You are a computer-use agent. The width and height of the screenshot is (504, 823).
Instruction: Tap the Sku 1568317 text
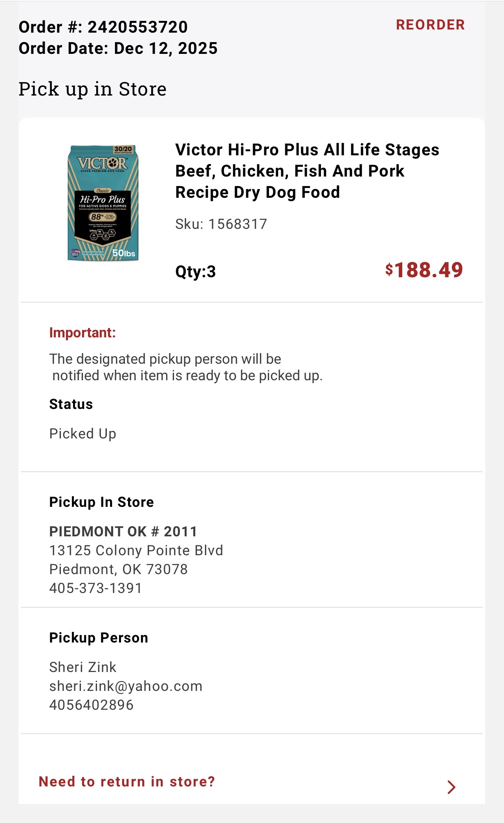point(221,224)
